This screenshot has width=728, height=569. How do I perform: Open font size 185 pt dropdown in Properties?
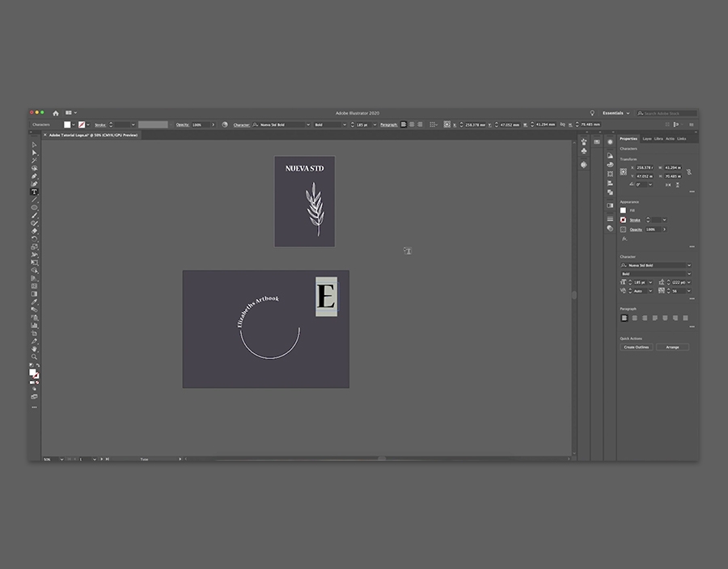pos(650,282)
